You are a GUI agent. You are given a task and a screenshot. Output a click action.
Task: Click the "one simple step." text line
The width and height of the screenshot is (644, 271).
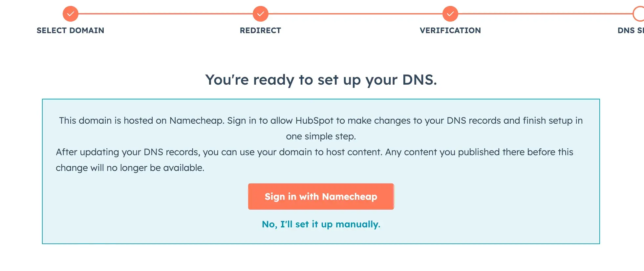pyautogui.click(x=321, y=136)
